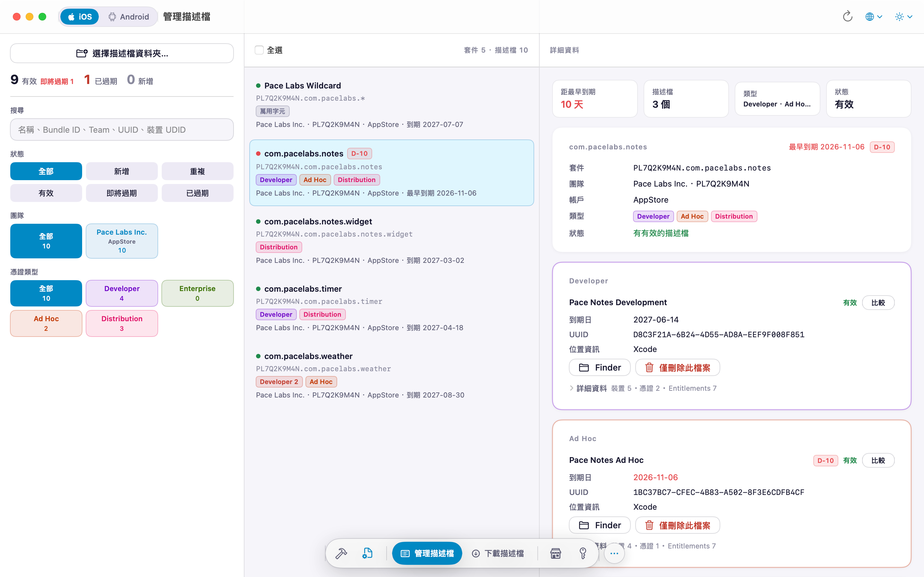This screenshot has width=924, height=577.
Task: Switch platform to Android
Action: 129,17
